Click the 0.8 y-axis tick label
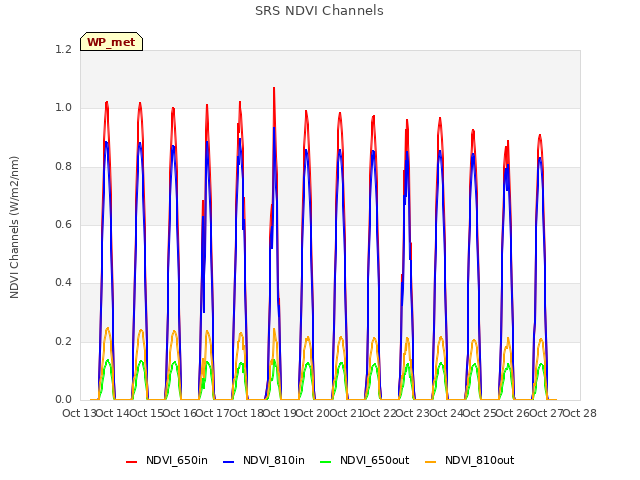The image size is (640, 480). 63,167
